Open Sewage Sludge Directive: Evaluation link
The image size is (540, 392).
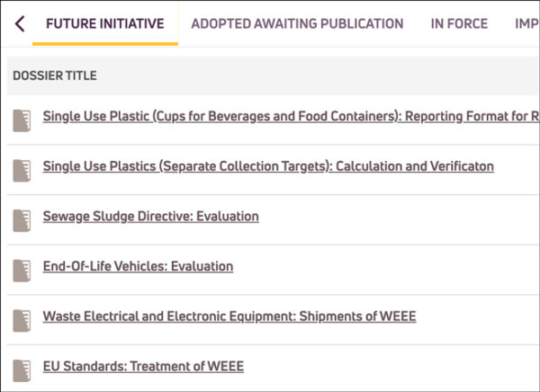(x=150, y=217)
